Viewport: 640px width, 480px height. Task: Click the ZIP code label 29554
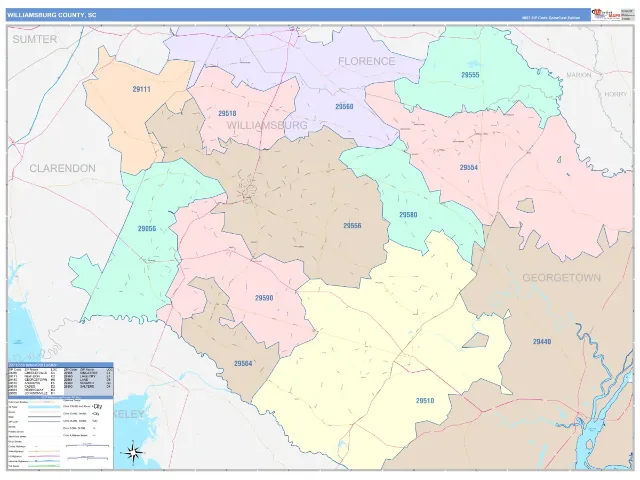(469, 168)
